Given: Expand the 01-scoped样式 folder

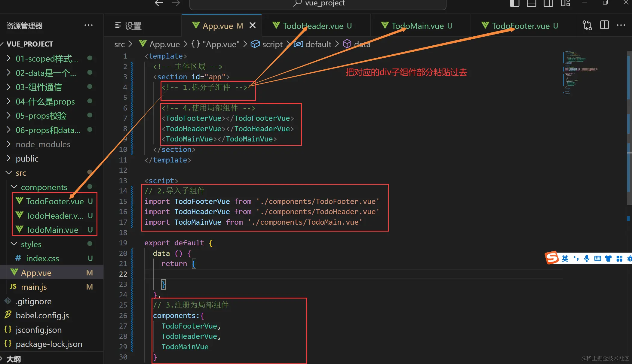Looking at the screenshot, I should pyautogui.click(x=52, y=59).
